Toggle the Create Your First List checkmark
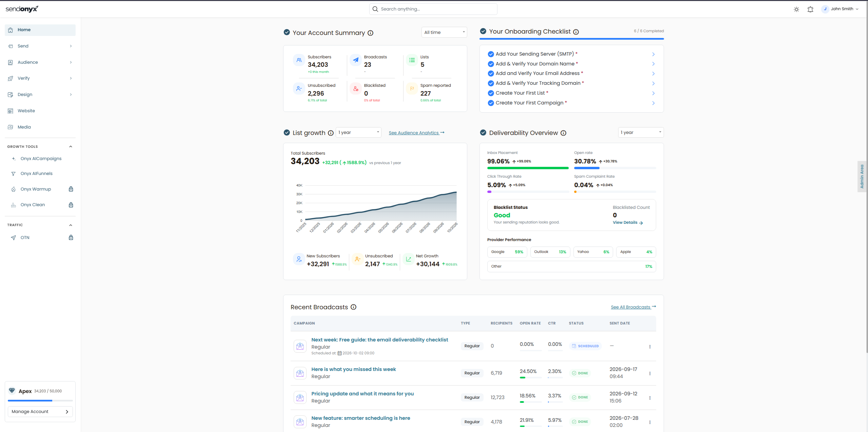This screenshot has height=432, width=868. point(491,93)
